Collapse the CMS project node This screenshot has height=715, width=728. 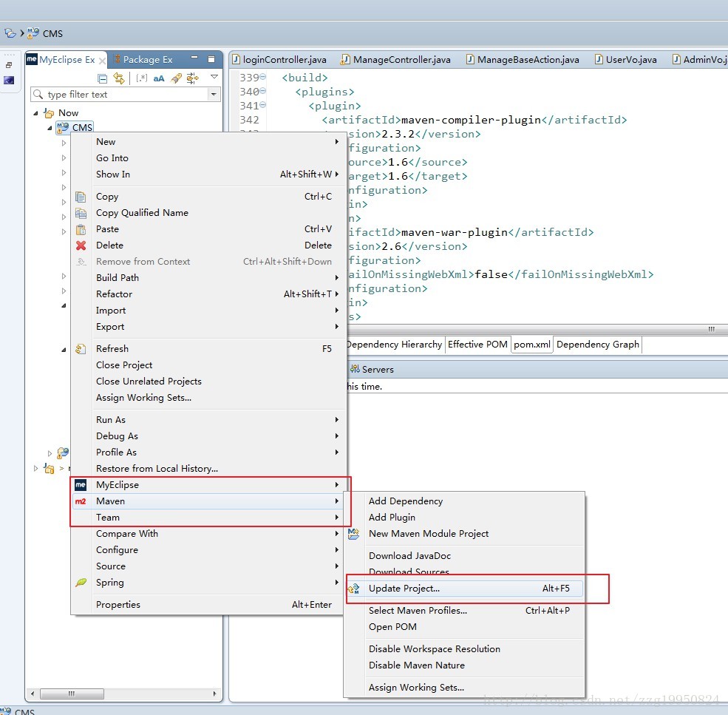[50, 128]
